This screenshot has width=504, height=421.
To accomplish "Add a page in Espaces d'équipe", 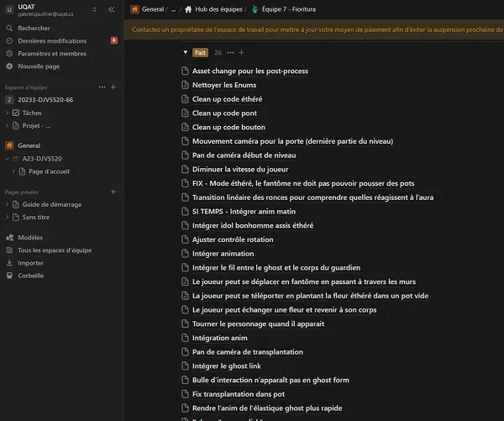I will (113, 87).
